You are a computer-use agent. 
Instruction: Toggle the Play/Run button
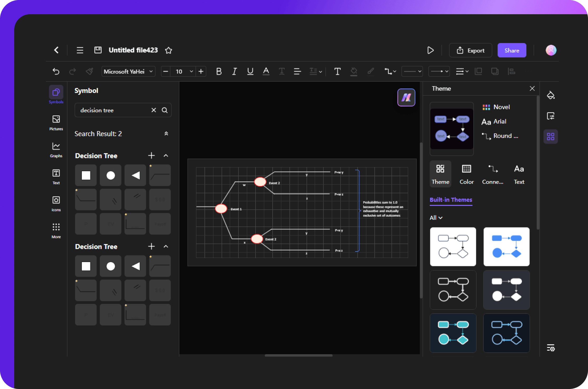tap(430, 50)
